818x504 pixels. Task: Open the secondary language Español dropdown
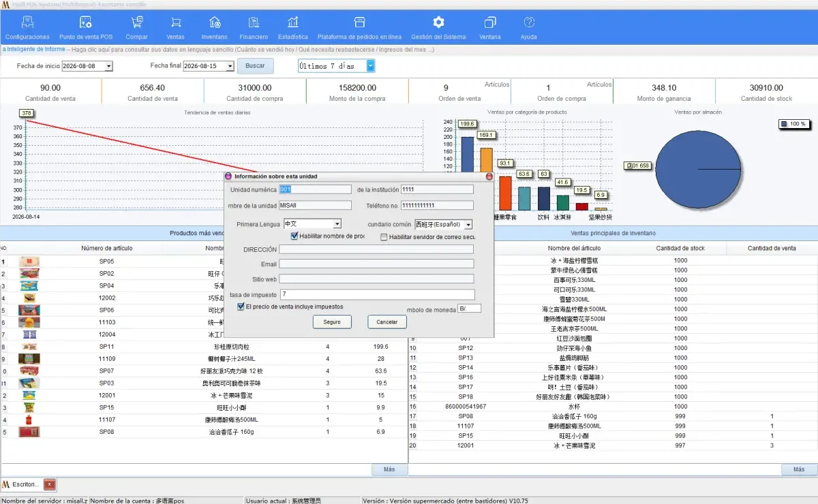tap(469, 224)
